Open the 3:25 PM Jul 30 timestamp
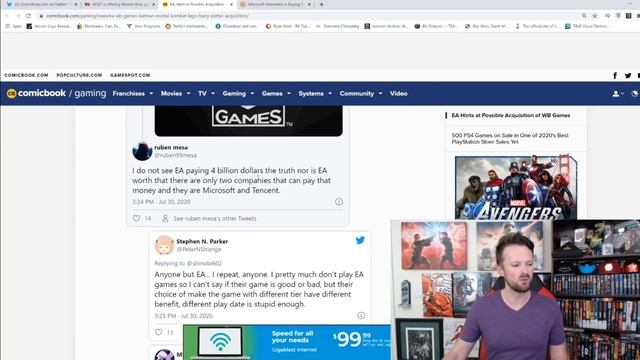Image resolution: width=640 pixels, height=360 pixels. (183, 316)
